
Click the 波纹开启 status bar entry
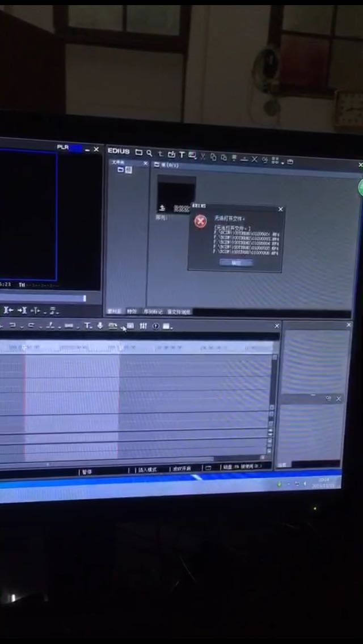tap(181, 469)
